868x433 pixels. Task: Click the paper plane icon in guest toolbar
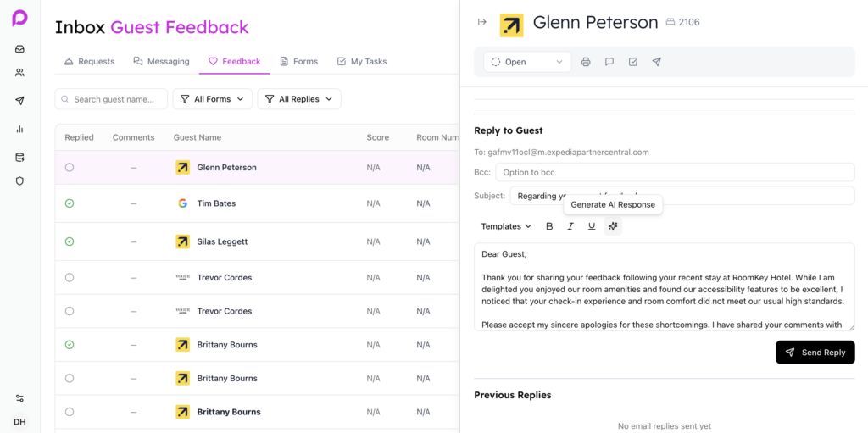pyautogui.click(x=657, y=62)
